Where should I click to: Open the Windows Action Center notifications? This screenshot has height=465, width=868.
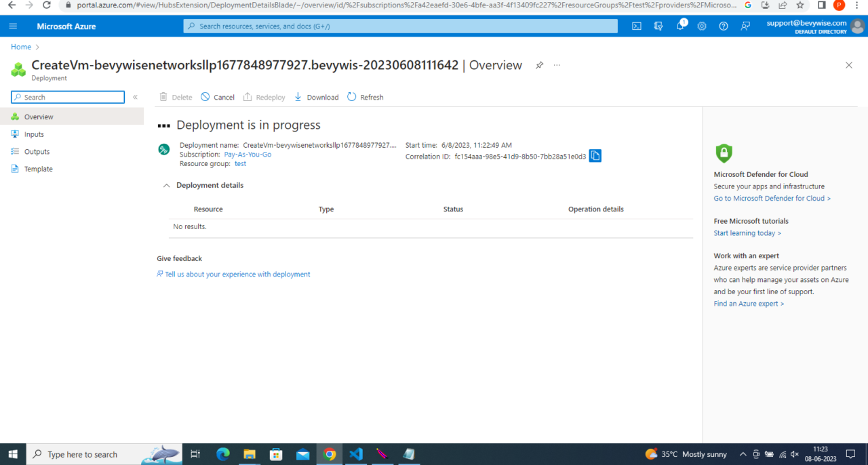point(850,454)
